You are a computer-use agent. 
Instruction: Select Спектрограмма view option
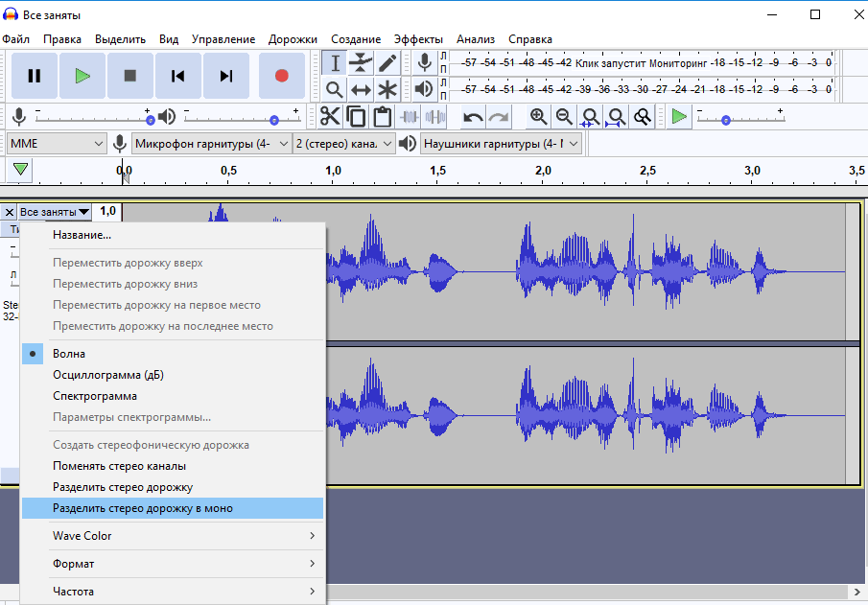[x=173, y=396]
